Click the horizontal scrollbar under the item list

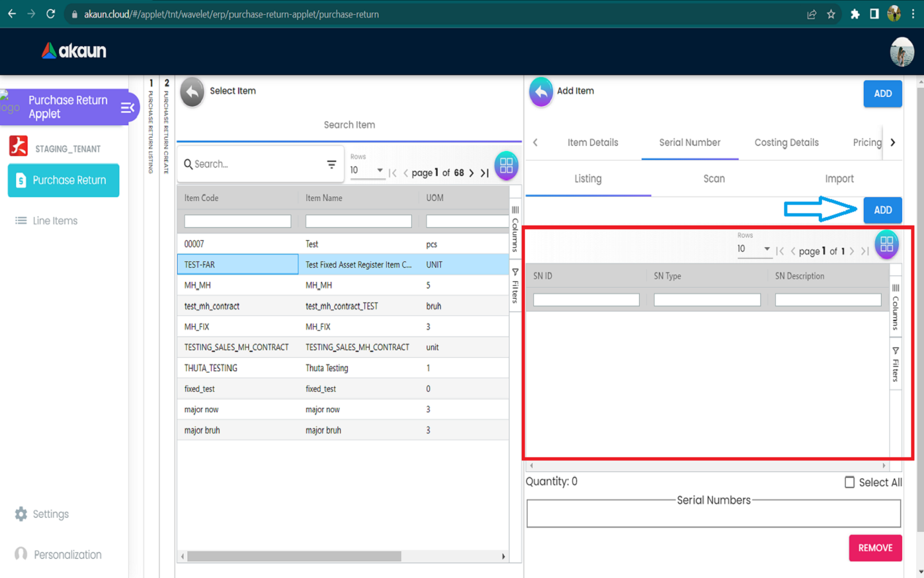coord(294,556)
